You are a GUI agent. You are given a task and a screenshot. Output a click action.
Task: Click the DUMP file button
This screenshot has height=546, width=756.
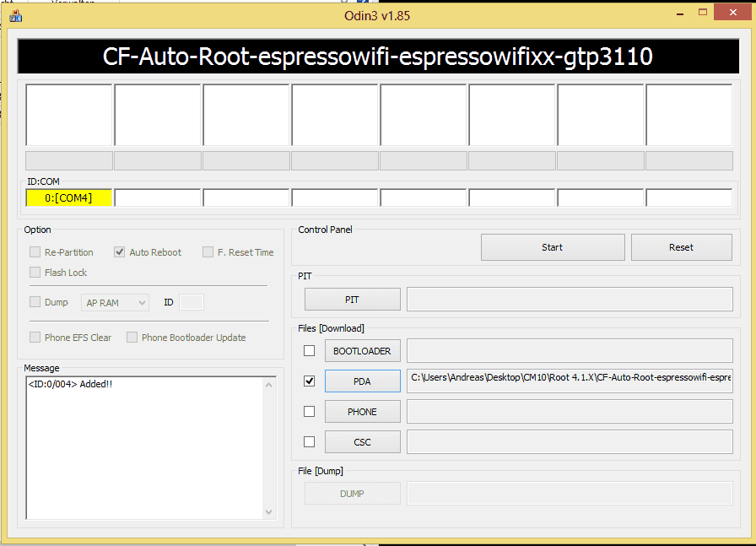point(353,494)
